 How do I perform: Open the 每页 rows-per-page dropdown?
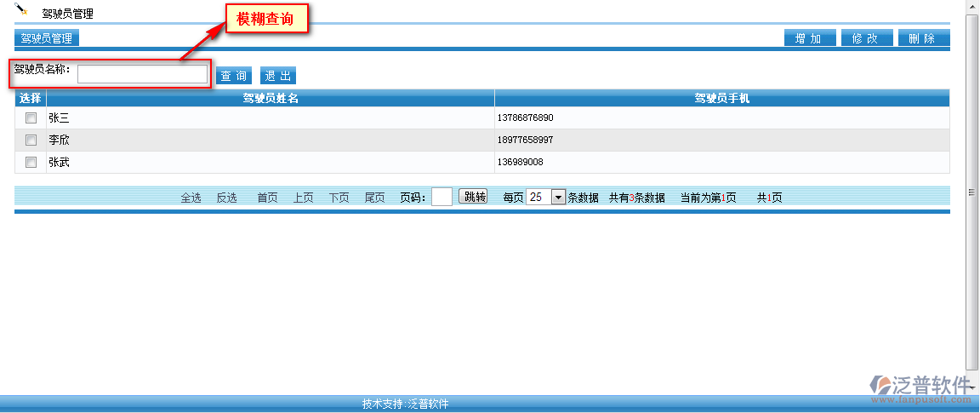pos(558,197)
